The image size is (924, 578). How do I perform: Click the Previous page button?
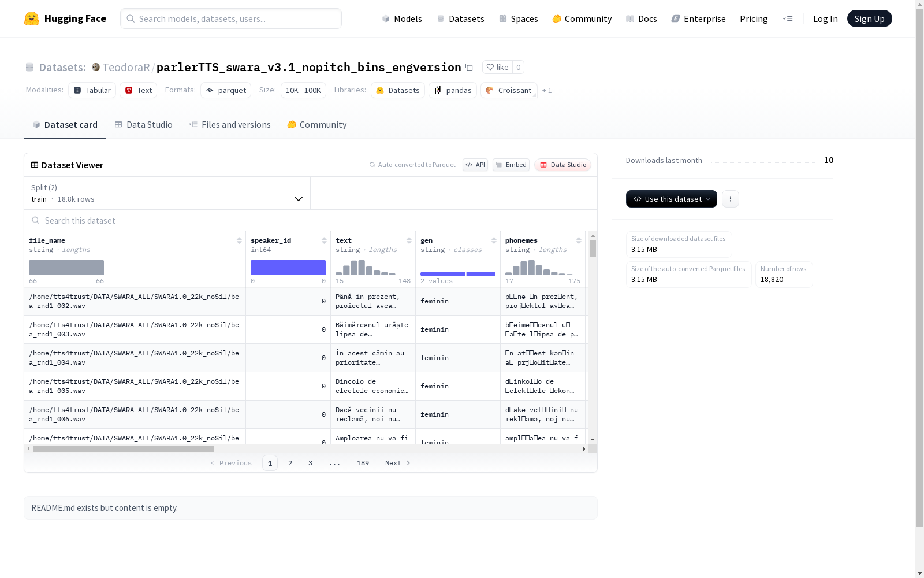point(231,463)
